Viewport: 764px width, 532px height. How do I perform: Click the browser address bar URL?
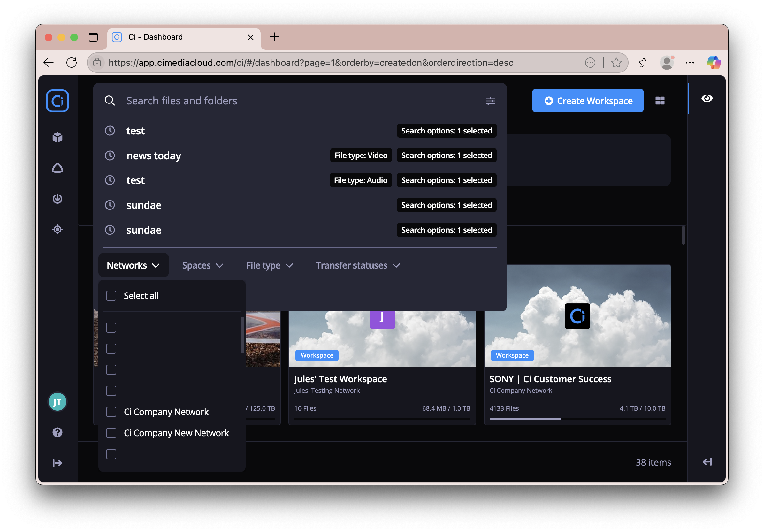click(x=311, y=63)
